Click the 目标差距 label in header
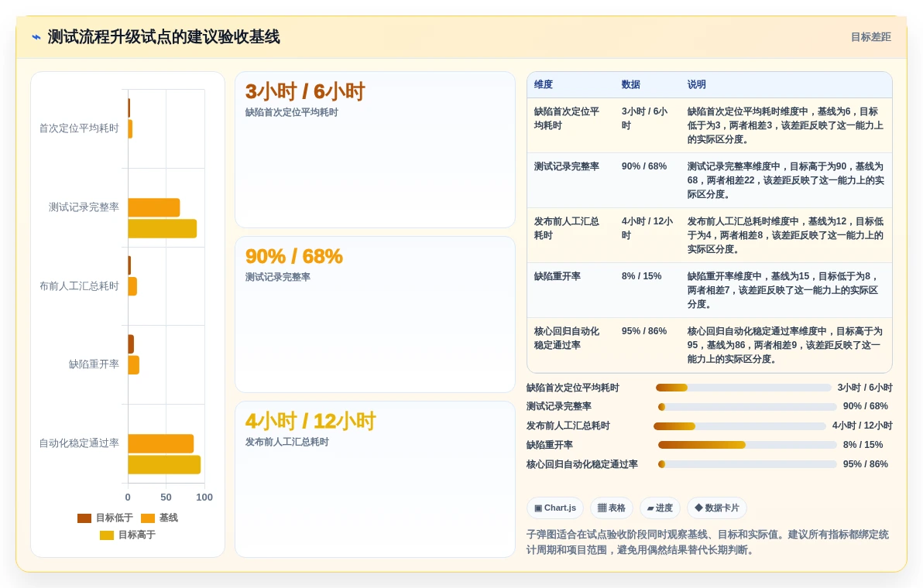The height and width of the screenshot is (588, 923). coord(870,37)
